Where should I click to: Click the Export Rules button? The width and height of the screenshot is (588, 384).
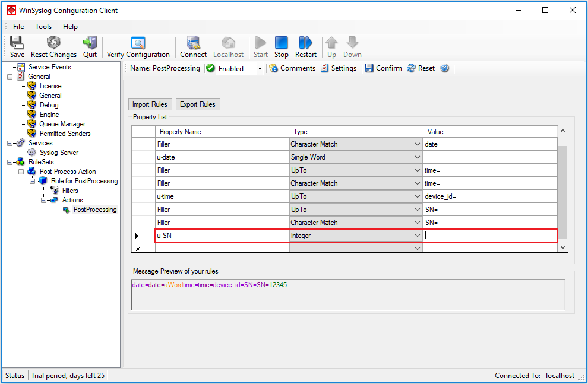point(198,104)
